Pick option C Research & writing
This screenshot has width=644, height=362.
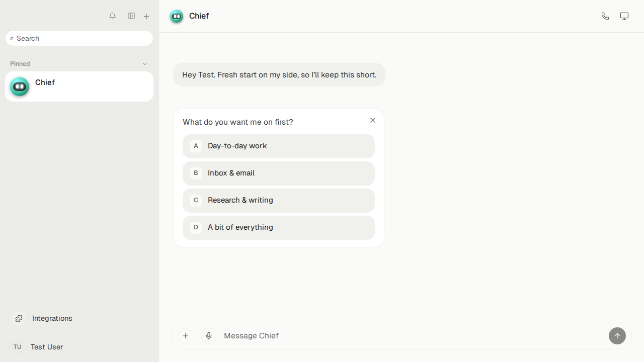[279, 201]
